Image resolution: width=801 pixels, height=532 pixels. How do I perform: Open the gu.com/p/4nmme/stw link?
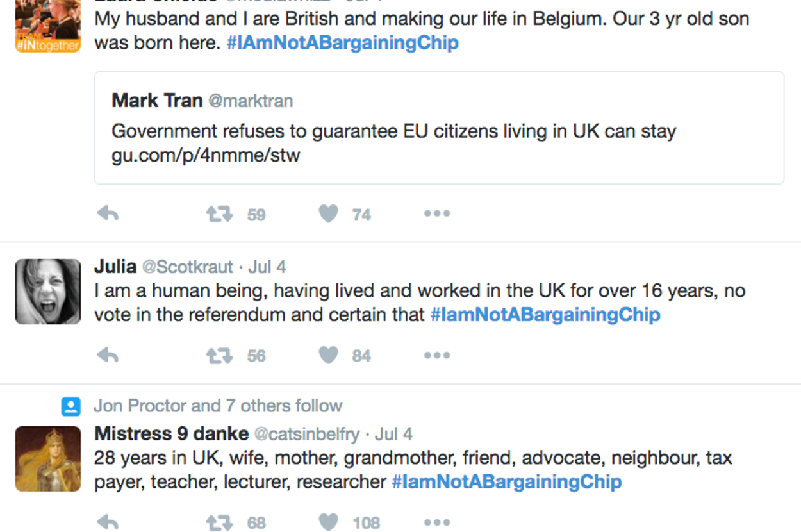click(206, 155)
